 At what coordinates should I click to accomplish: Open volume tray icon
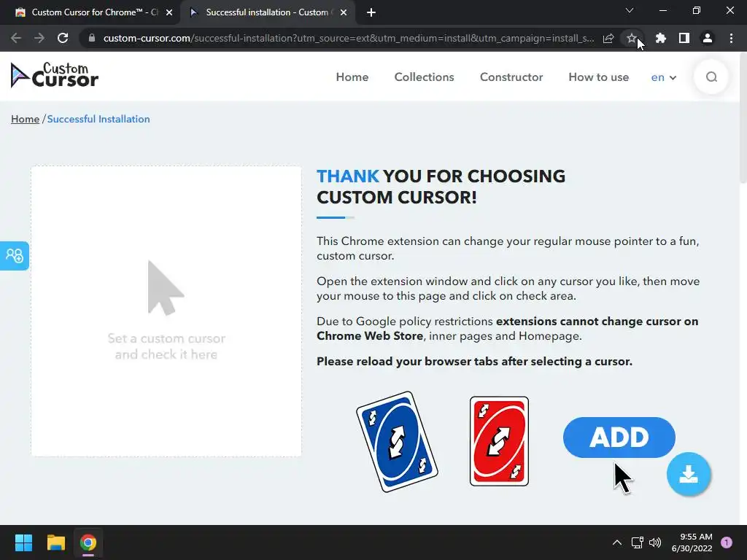click(655, 542)
